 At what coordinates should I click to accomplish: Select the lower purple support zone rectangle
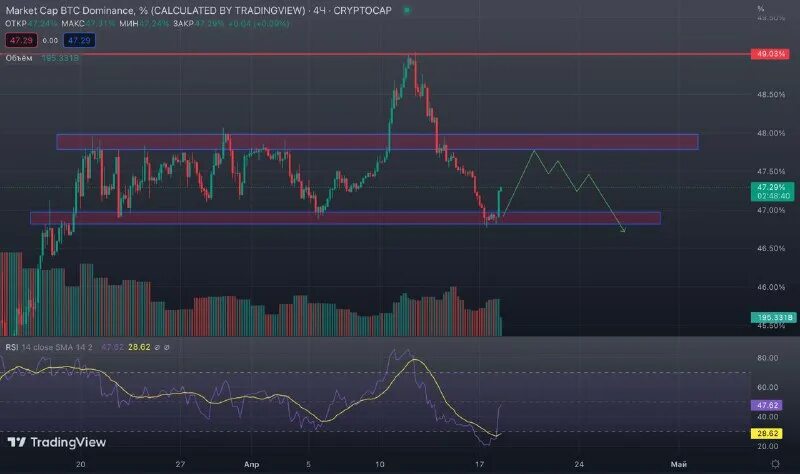click(345, 218)
